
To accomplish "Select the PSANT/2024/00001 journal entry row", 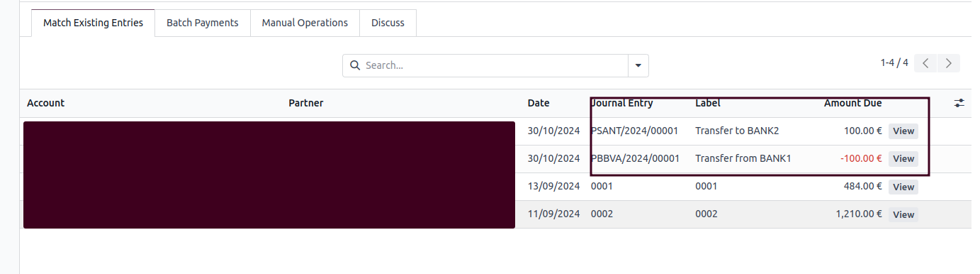I will (487, 131).
